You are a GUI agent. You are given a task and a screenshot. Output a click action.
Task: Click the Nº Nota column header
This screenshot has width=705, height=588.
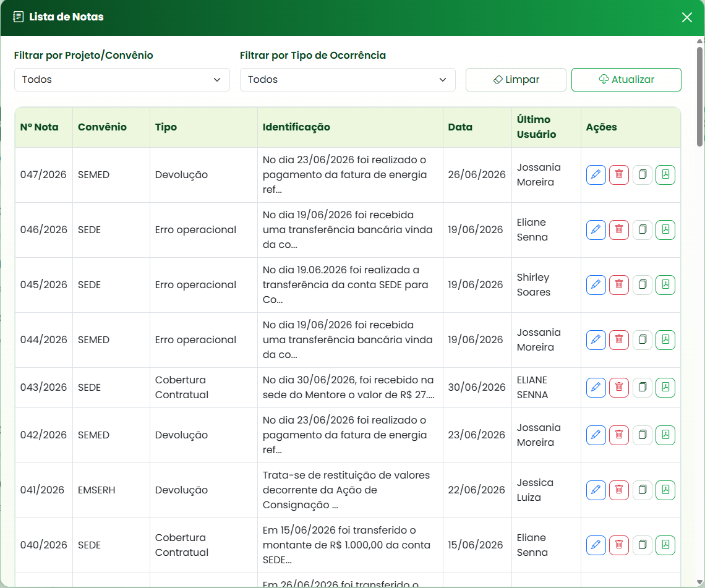coord(44,127)
